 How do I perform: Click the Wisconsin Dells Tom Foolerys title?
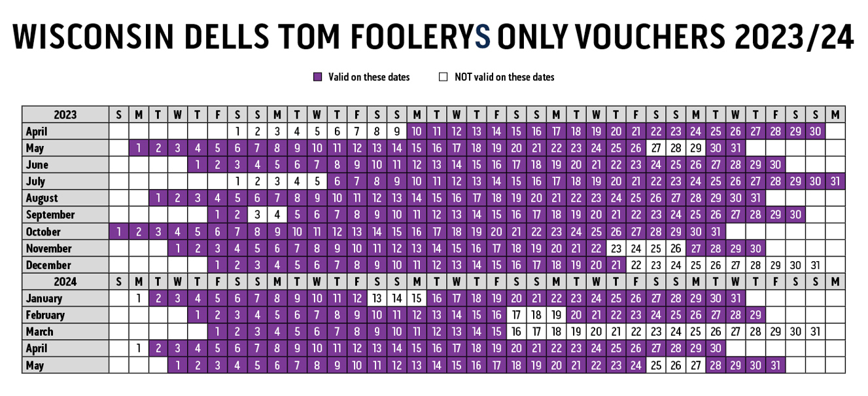tap(434, 37)
